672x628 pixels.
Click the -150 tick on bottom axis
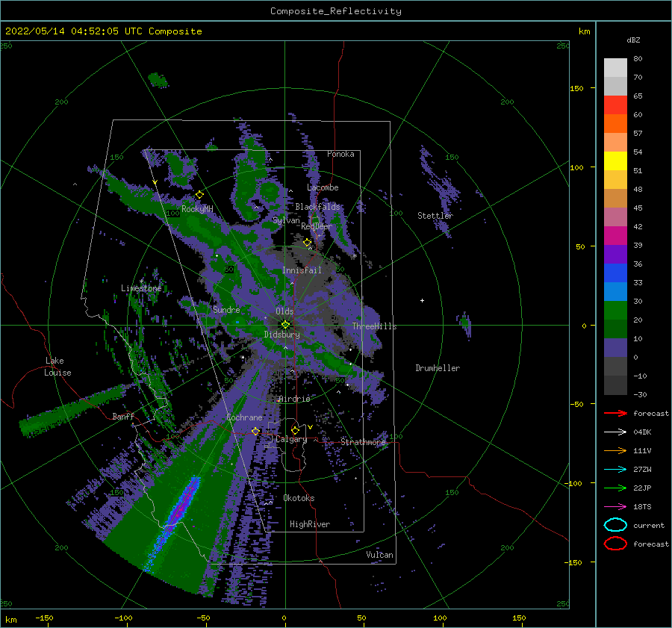(44, 618)
